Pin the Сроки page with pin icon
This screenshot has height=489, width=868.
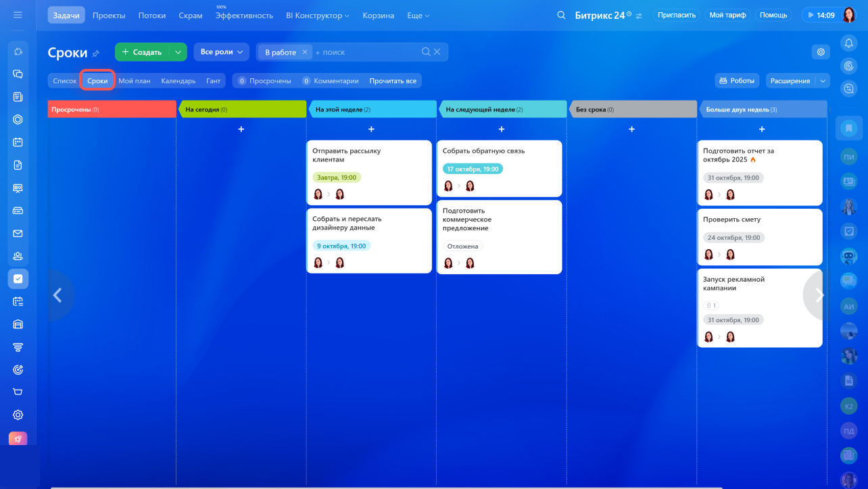click(96, 53)
